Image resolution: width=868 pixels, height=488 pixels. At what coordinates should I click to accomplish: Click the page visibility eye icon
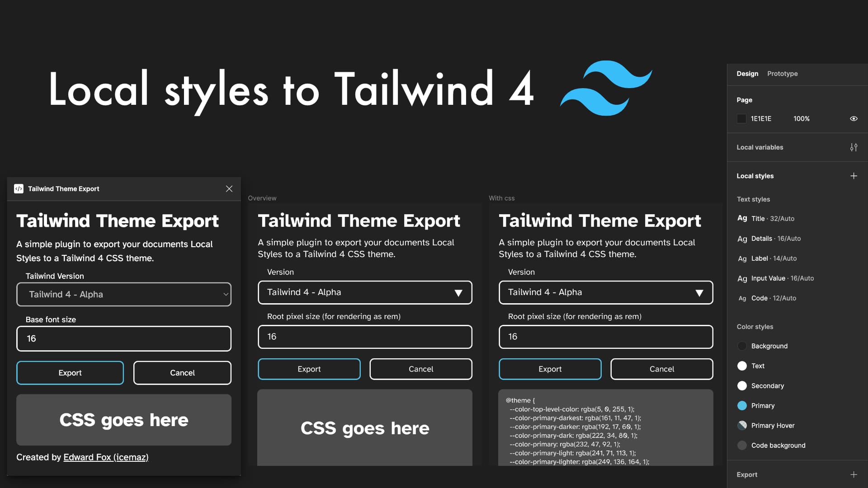tap(854, 118)
